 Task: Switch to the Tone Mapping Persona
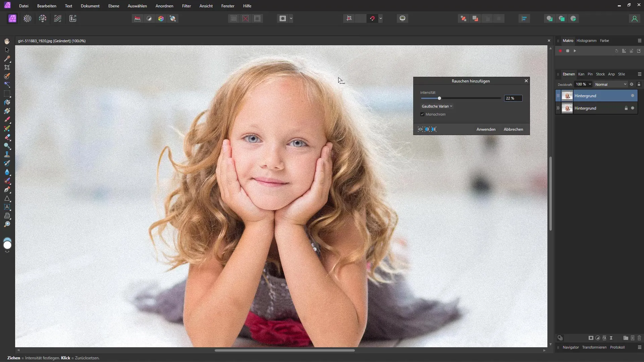[x=58, y=18]
